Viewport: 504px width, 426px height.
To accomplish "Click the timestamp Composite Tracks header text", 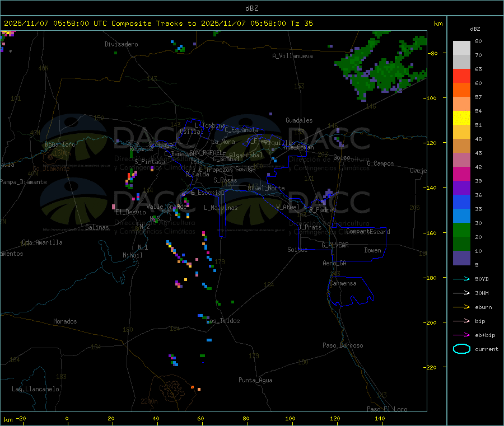I will (x=158, y=24).
